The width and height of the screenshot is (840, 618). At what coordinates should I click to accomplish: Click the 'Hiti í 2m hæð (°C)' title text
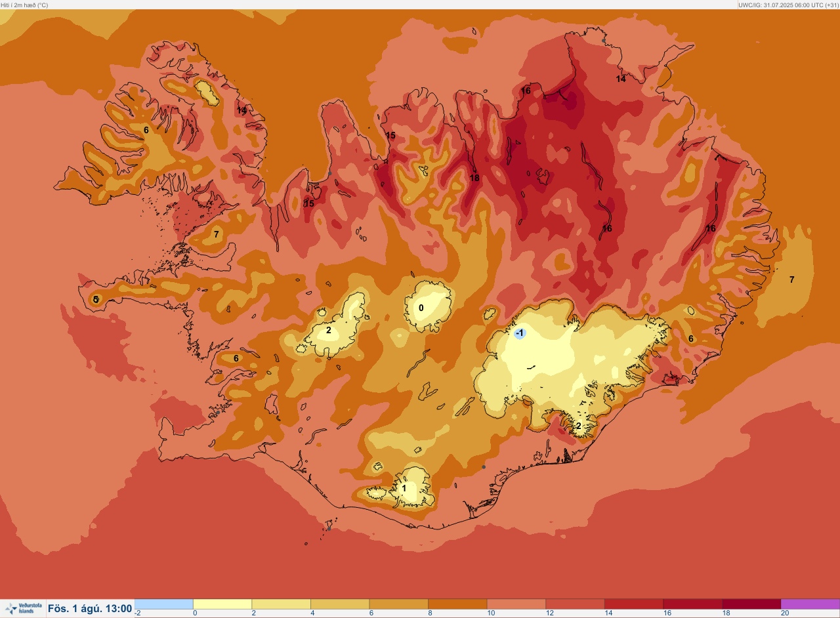coord(24,5)
